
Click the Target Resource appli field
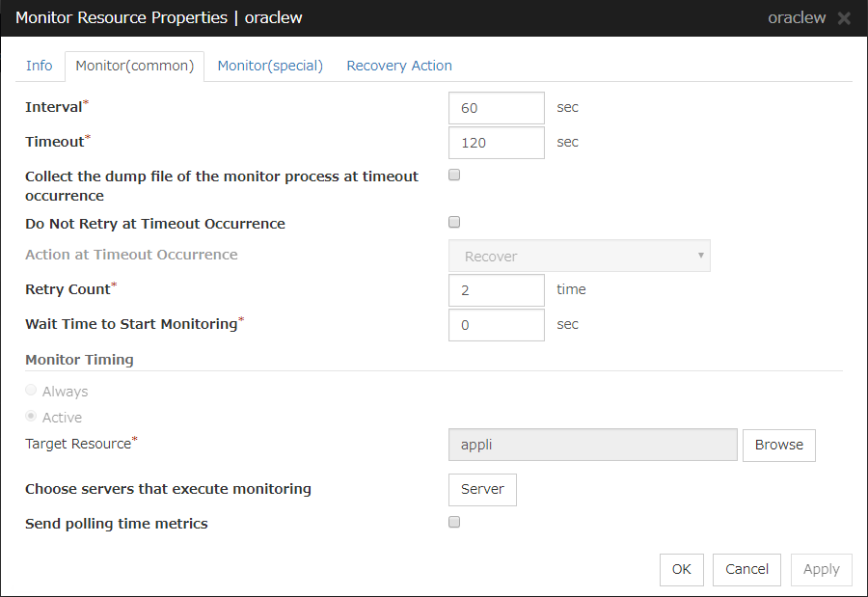point(593,445)
